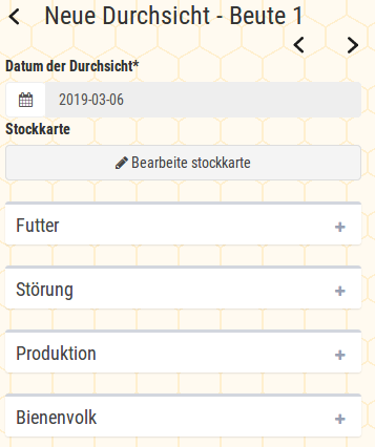
Task: Go to the previous hive with the left chevron
Action: click(299, 45)
